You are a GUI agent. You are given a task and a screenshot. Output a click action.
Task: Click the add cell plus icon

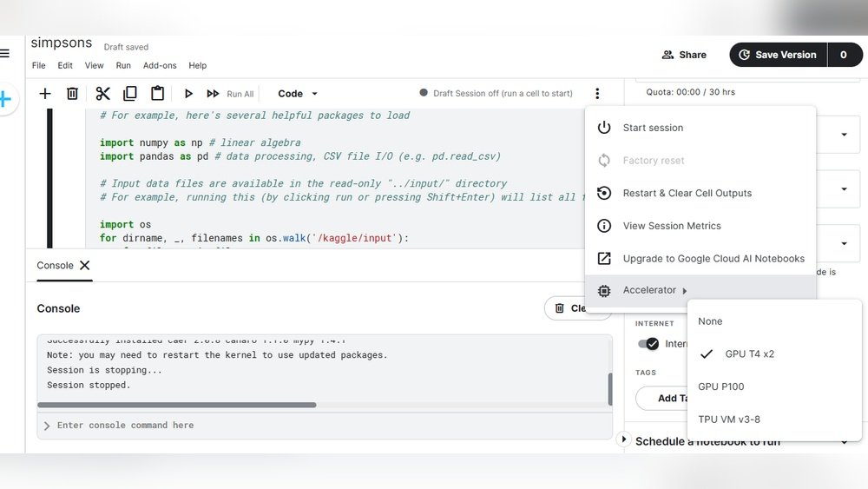[45, 94]
